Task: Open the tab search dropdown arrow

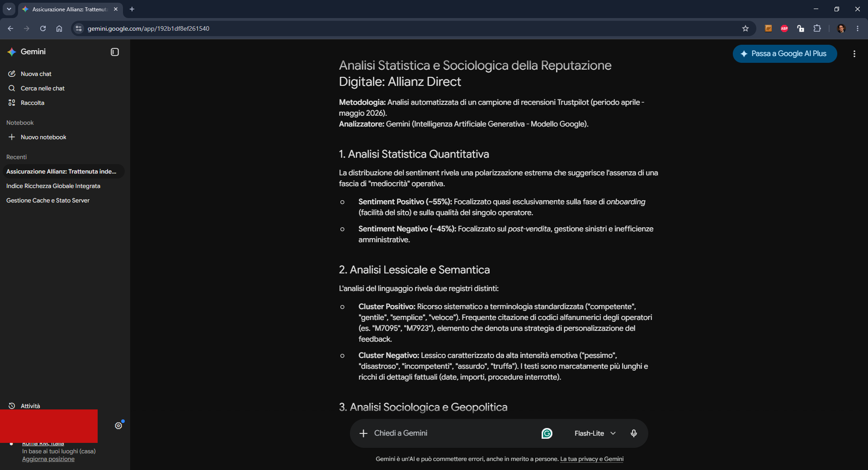Action: [x=9, y=9]
